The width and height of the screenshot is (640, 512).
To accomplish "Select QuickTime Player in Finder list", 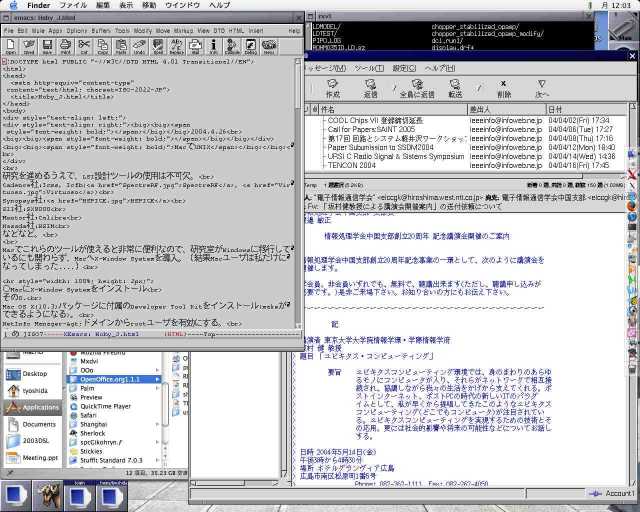I will tap(105, 406).
